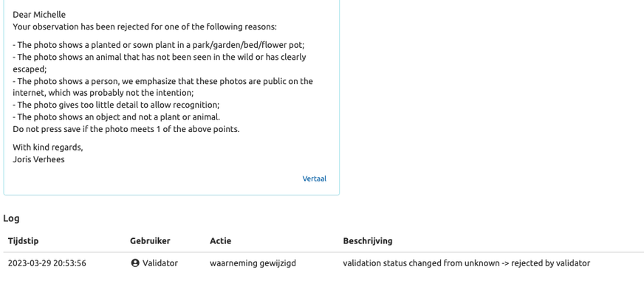Viewport: 644px width, 295px height.
Task: Click the Gebruiker column header
Action: (150, 241)
